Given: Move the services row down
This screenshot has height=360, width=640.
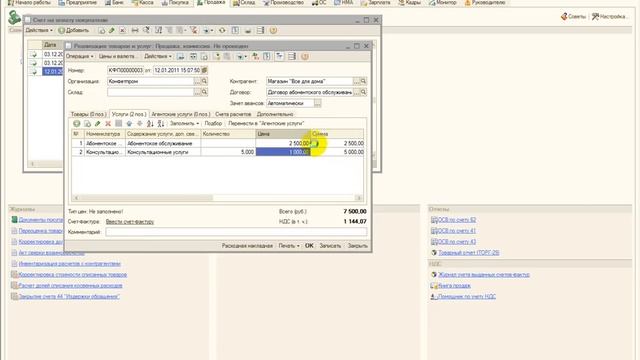Looking at the screenshot, I should (x=140, y=123).
